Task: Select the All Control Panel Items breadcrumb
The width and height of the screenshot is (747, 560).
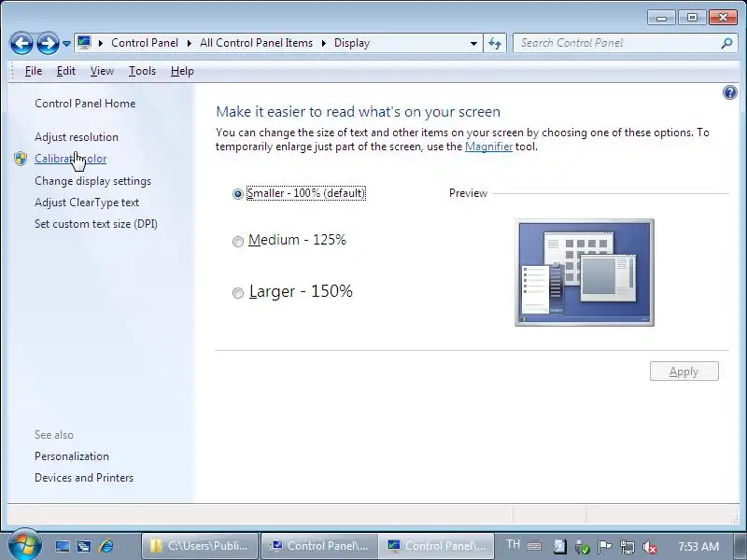Action: [x=256, y=43]
